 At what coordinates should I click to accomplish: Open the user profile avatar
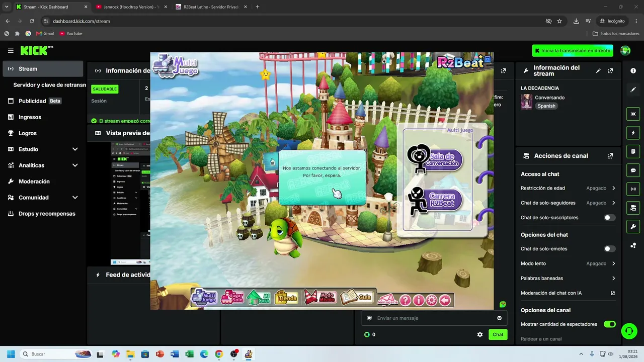[x=625, y=50]
